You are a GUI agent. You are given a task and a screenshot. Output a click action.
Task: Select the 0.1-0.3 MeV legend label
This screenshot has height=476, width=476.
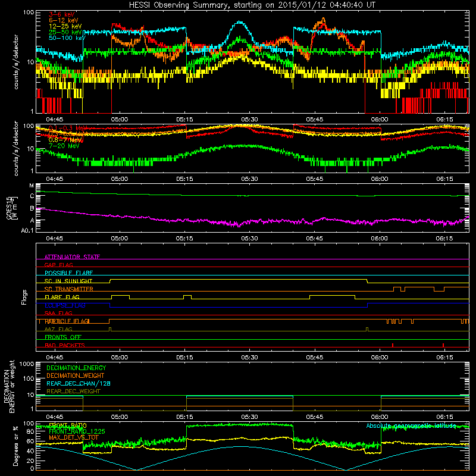tap(68, 128)
